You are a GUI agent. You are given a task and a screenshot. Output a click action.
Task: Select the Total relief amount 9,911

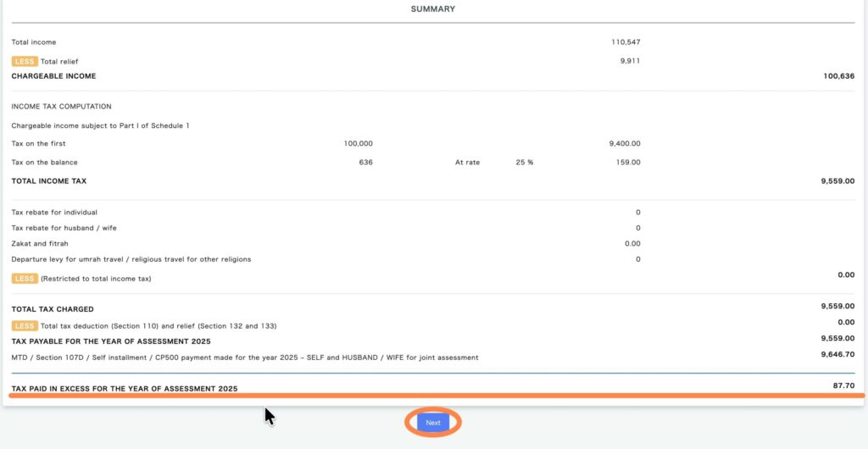[x=630, y=61]
